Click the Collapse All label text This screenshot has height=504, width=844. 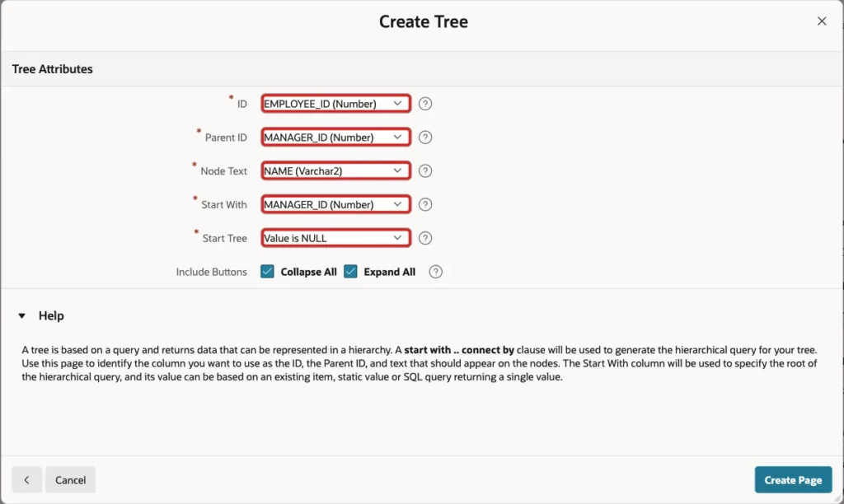click(308, 272)
